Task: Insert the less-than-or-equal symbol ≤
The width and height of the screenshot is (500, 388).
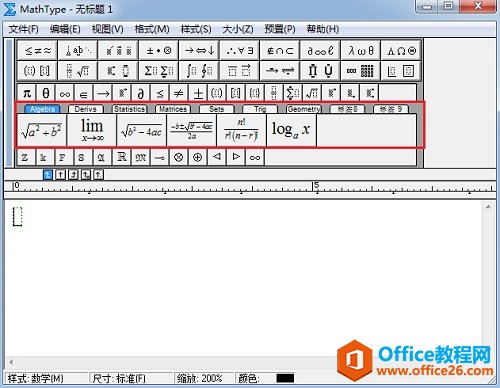Action: pos(160,93)
